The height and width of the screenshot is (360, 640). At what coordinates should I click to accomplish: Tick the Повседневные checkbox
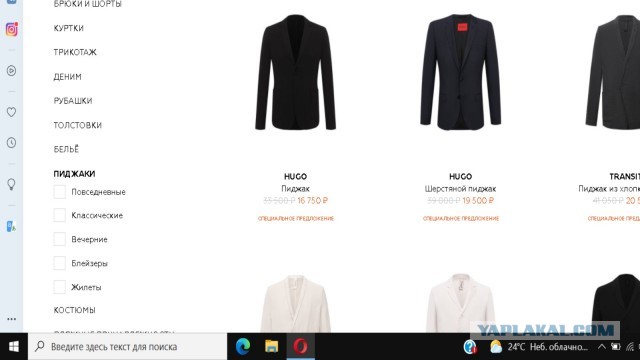click(60, 192)
